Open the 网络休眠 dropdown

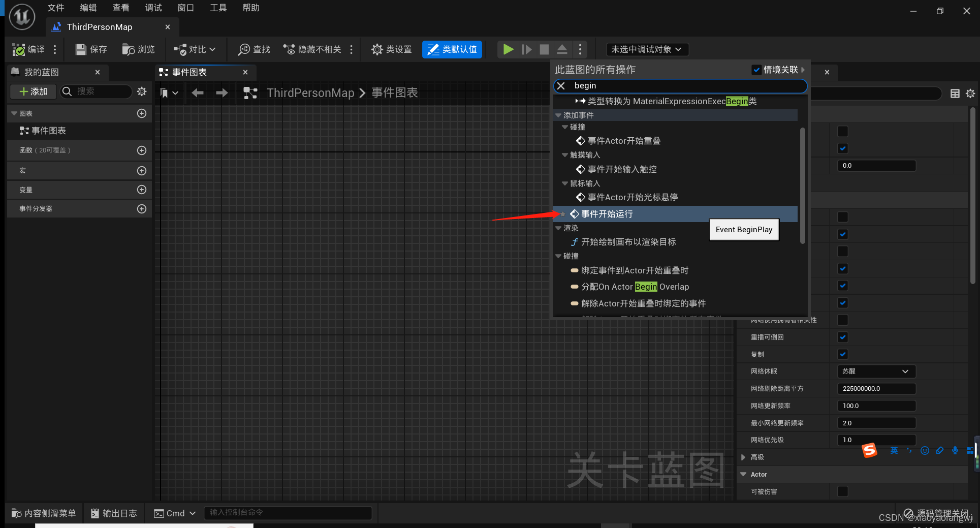pyautogui.click(x=876, y=371)
